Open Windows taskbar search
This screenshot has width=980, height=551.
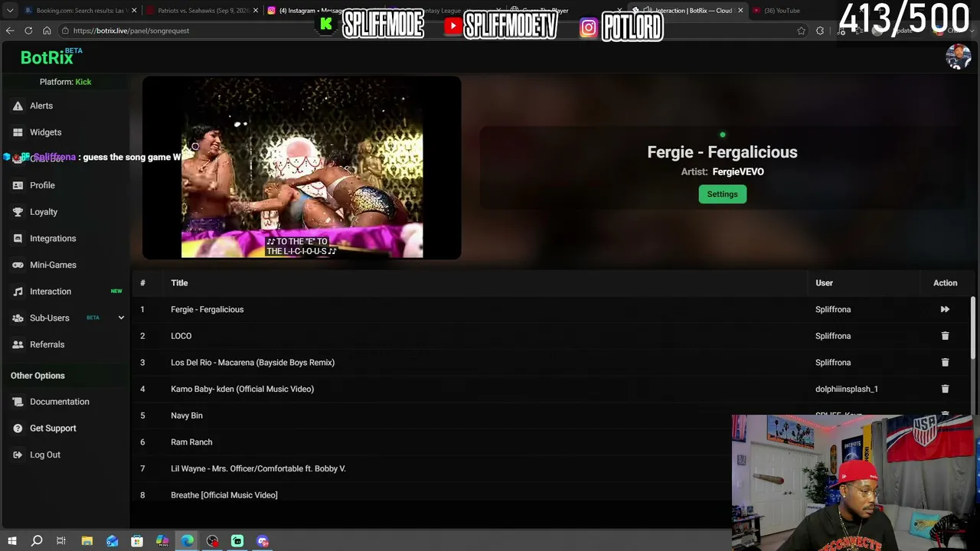[37, 541]
